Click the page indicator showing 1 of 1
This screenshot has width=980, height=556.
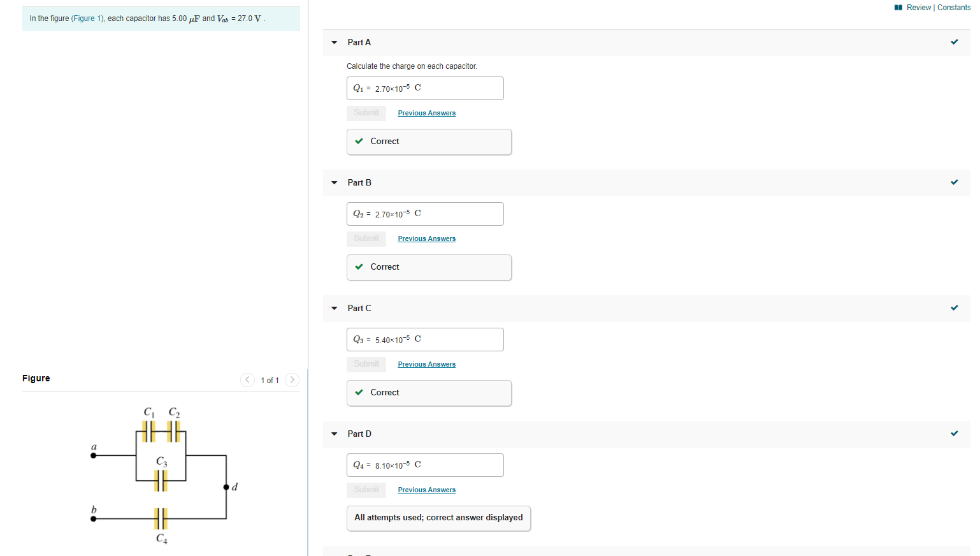(x=270, y=380)
